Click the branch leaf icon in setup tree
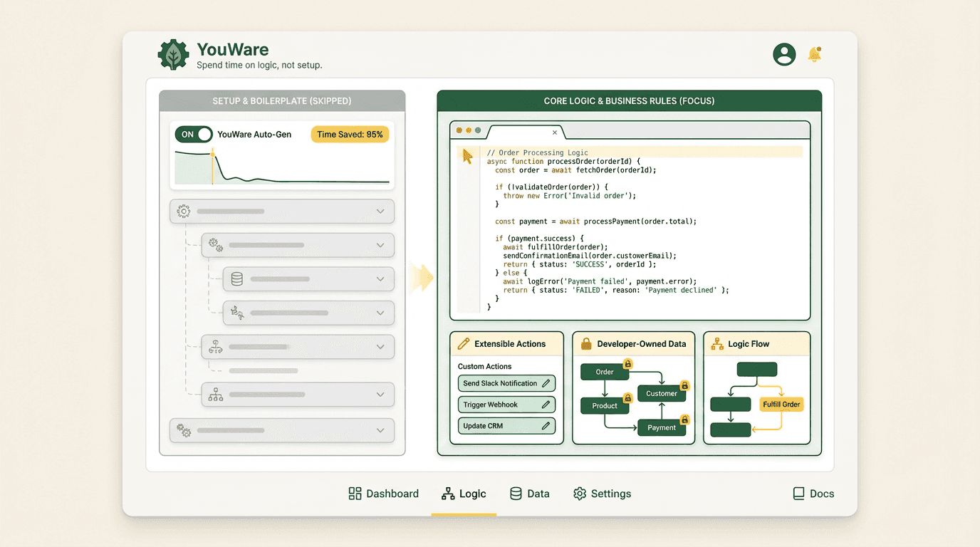The width and height of the screenshot is (980, 547). [x=237, y=313]
